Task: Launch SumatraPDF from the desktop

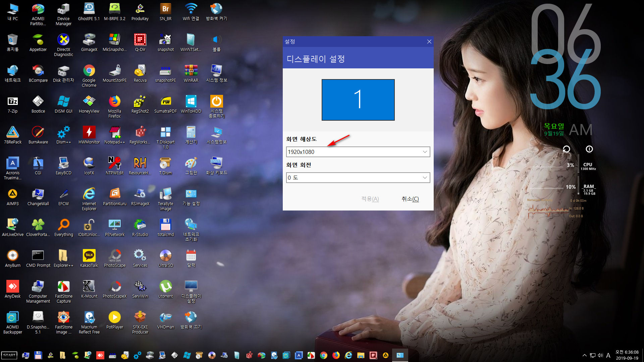Action: (165, 104)
